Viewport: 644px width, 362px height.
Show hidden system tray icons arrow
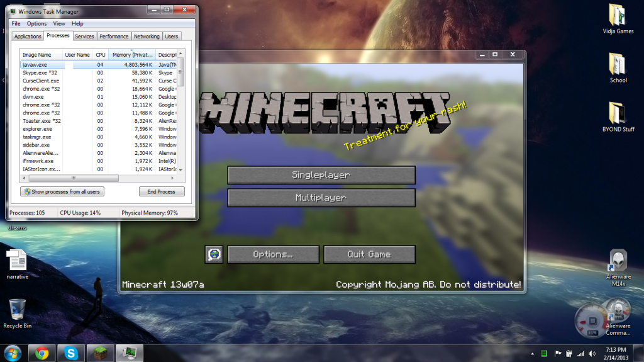coord(532,353)
